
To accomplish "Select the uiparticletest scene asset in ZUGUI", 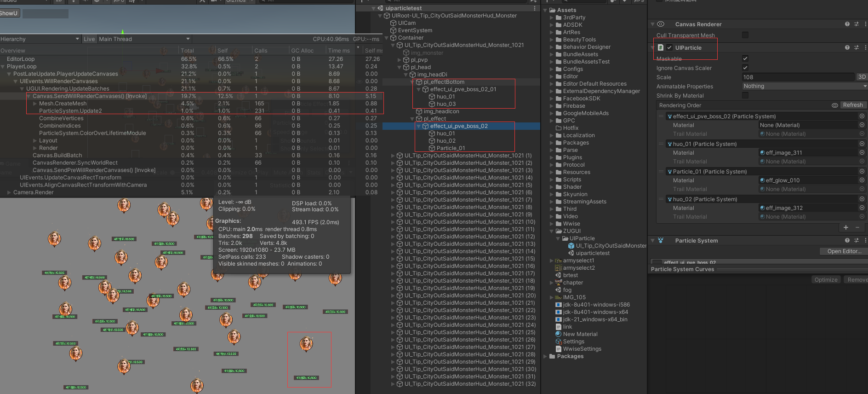I will (592, 253).
